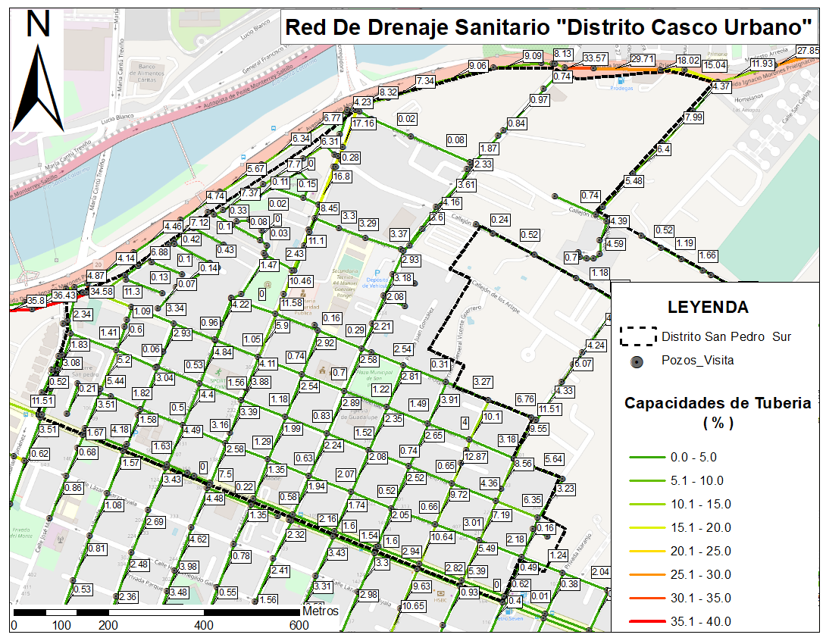826x644 pixels.
Task: Click the 7.34 pipe capacity label
Action: pyautogui.click(x=425, y=81)
